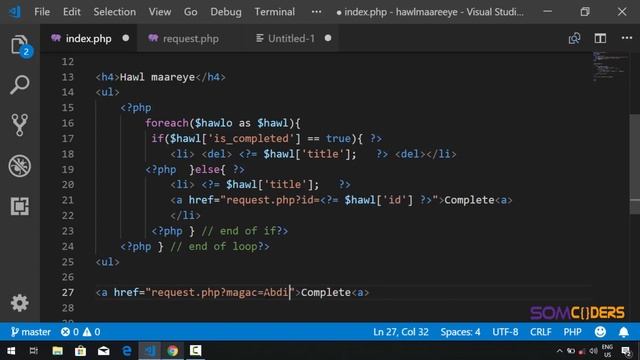The height and width of the screenshot is (360, 640).
Task: Show hidden system tray icons chevron
Action: pyautogui.click(x=559, y=351)
